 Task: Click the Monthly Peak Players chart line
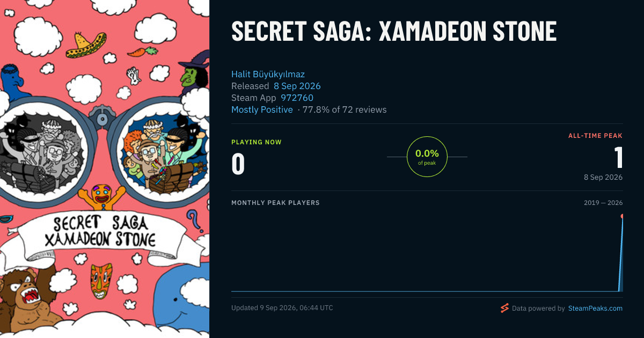[x=427, y=291]
